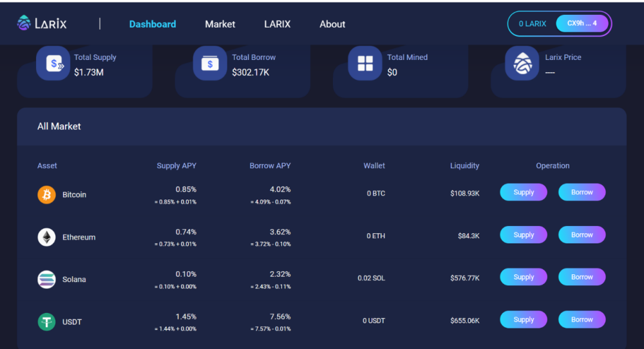Click the = 0.73% + 0.01% breakdown
The image size is (644, 349).
tap(175, 244)
